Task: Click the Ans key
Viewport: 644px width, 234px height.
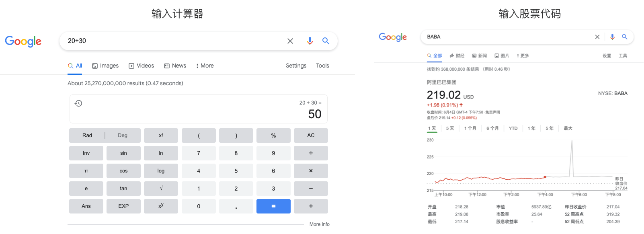Action: [86, 206]
